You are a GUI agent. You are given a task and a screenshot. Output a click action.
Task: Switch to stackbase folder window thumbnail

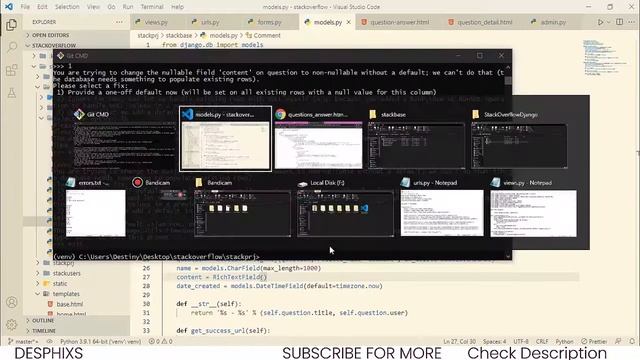tap(416, 139)
